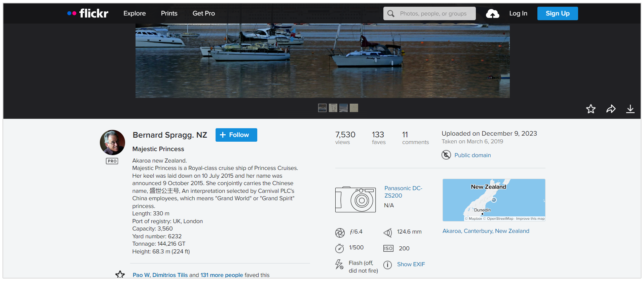The image size is (644, 281).
Task: Click the share arrow icon
Action: [x=611, y=109]
